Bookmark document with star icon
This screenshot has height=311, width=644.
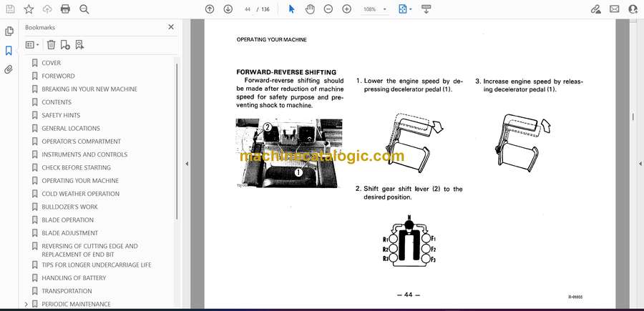29,9
